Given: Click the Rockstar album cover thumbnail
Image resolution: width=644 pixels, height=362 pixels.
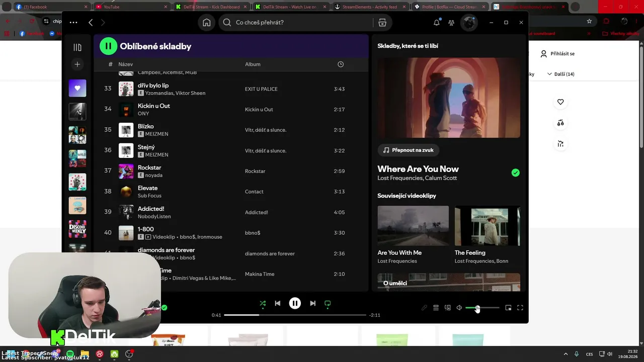Looking at the screenshot, I should tap(126, 171).
